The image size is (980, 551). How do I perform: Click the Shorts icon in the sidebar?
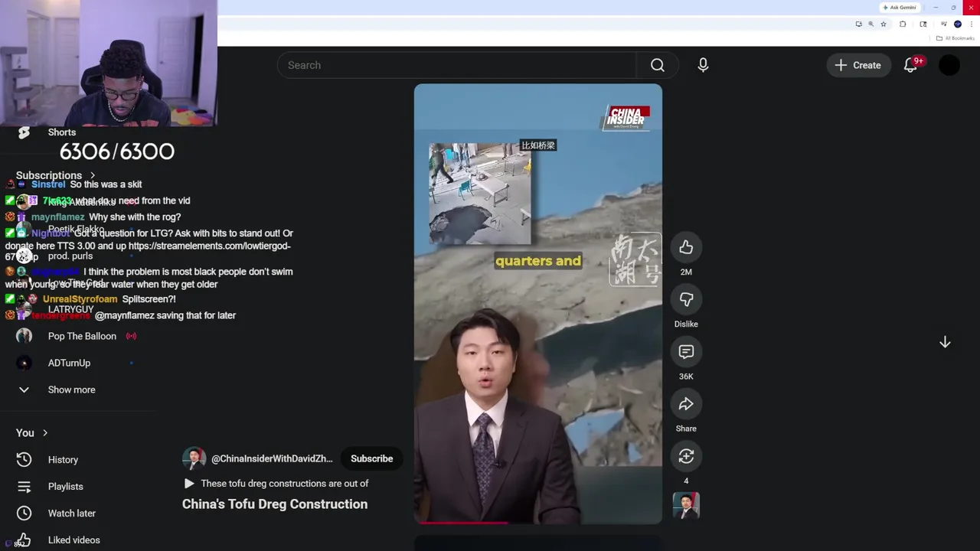point(24,132)
